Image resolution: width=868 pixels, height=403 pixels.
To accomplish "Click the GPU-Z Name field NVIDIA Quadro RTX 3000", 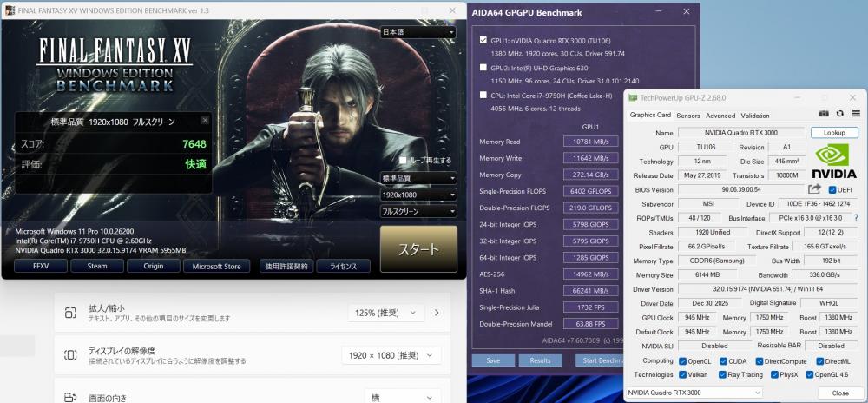I will [x=740, y=133].
